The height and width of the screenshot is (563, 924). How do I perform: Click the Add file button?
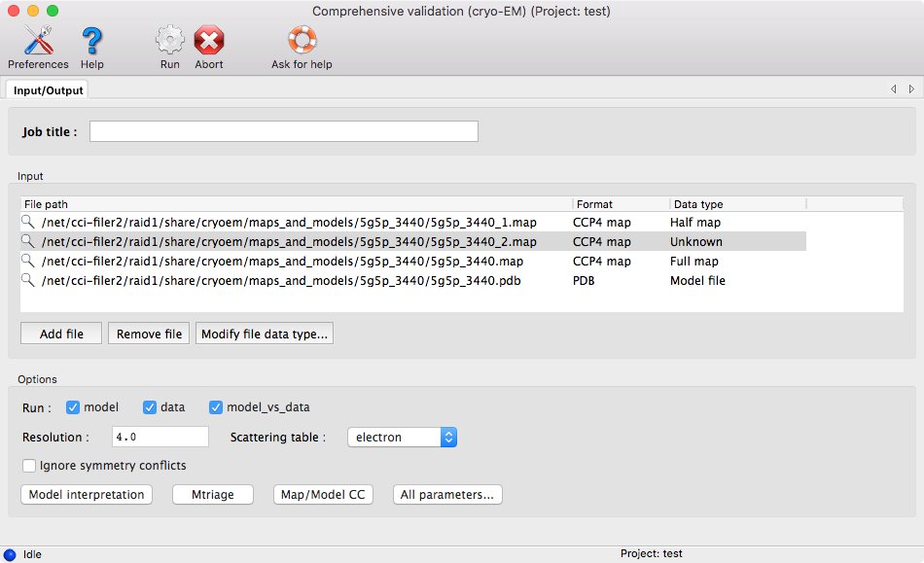pyautogui.click(x=61, y=334)
